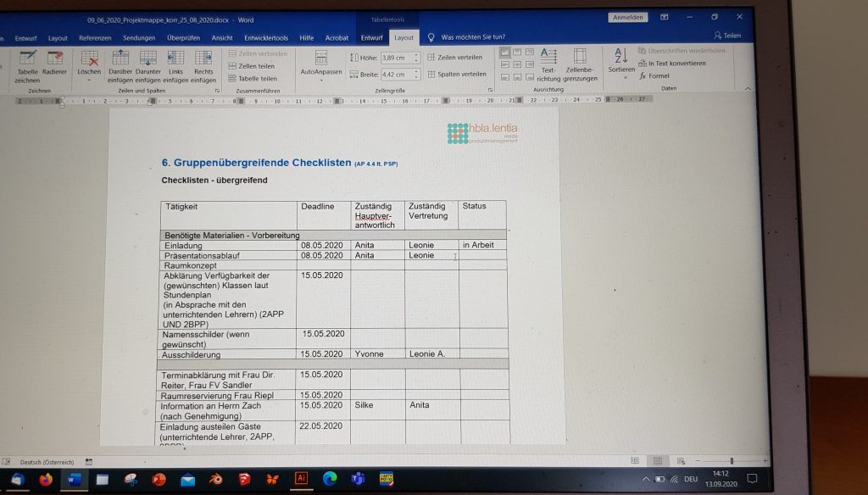Align cell text top right
The image size is (868, 495).
coord(529,53)
